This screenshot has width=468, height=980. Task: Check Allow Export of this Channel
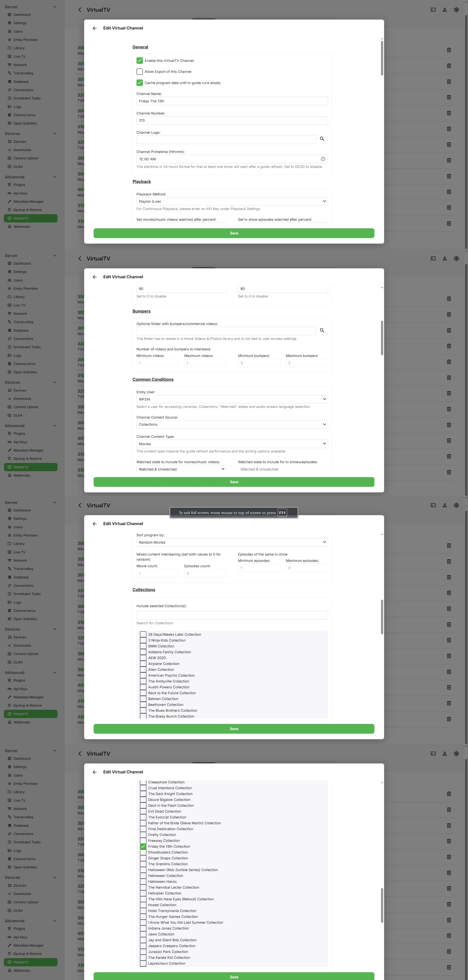140,72
